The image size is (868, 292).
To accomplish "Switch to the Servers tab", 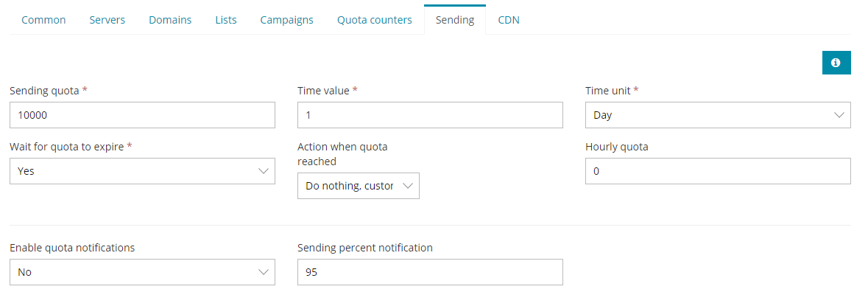I will tap(107, 20).
